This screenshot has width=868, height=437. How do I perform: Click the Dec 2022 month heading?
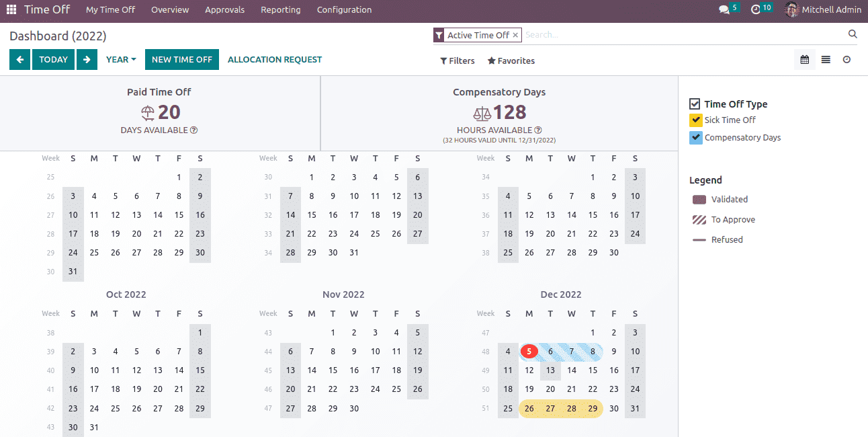[561, 294]
